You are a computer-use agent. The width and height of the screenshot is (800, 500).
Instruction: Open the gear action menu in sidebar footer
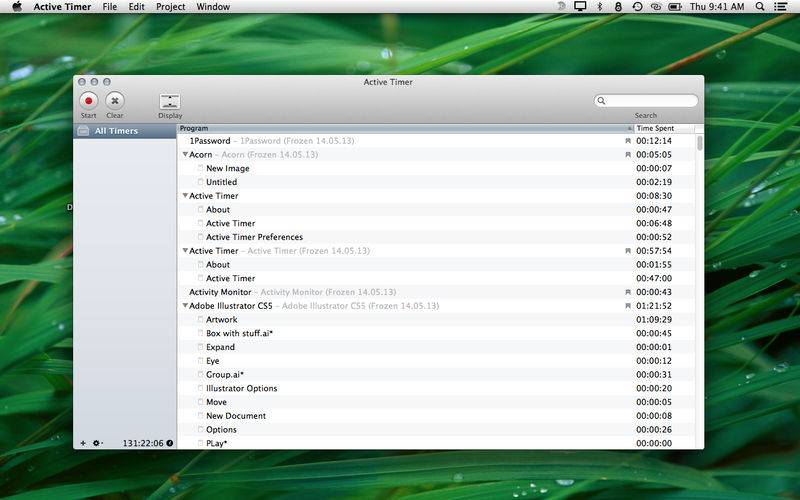pyautogui.click(x=97, y=443)
